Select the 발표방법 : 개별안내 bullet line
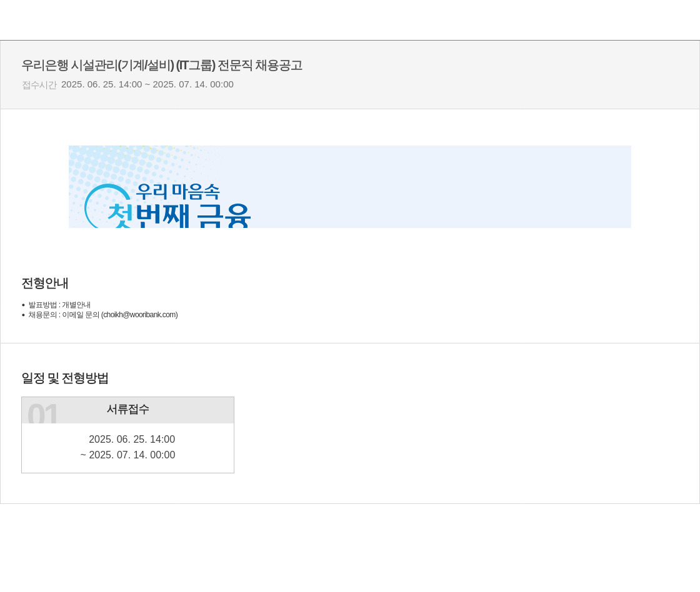This screenshot has width=700, height=592. coord(59,305)
